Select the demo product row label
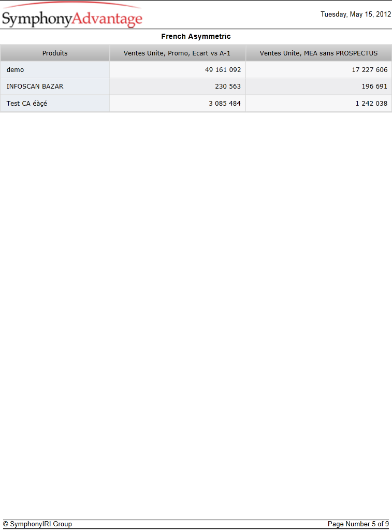Viewport: 392px width, 532px height. coord(15,69)
